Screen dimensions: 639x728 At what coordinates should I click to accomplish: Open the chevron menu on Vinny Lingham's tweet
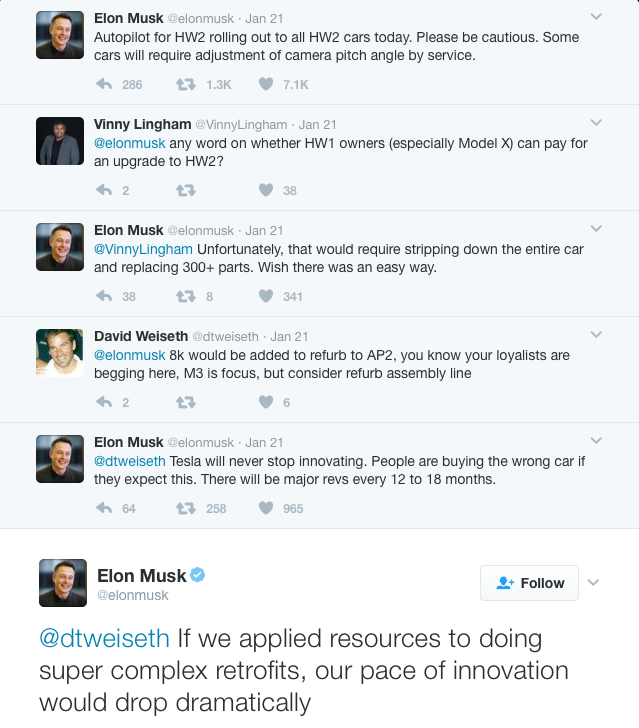pos(597,123)
